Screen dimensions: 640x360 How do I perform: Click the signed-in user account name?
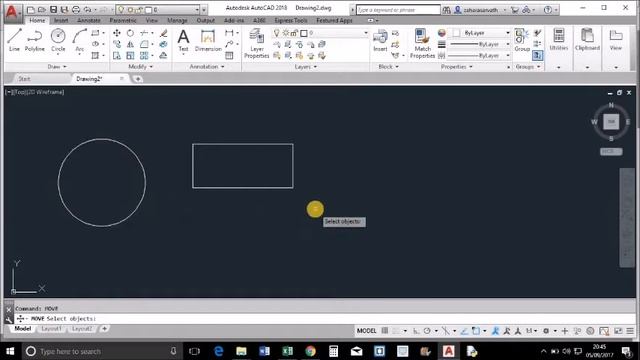480,9
